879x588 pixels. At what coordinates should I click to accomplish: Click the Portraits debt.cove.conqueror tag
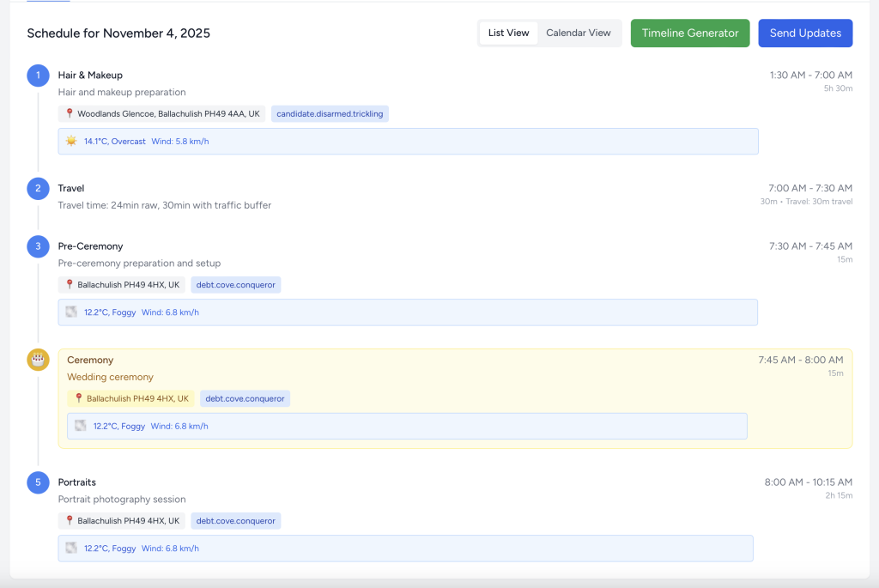pos(235,521)
